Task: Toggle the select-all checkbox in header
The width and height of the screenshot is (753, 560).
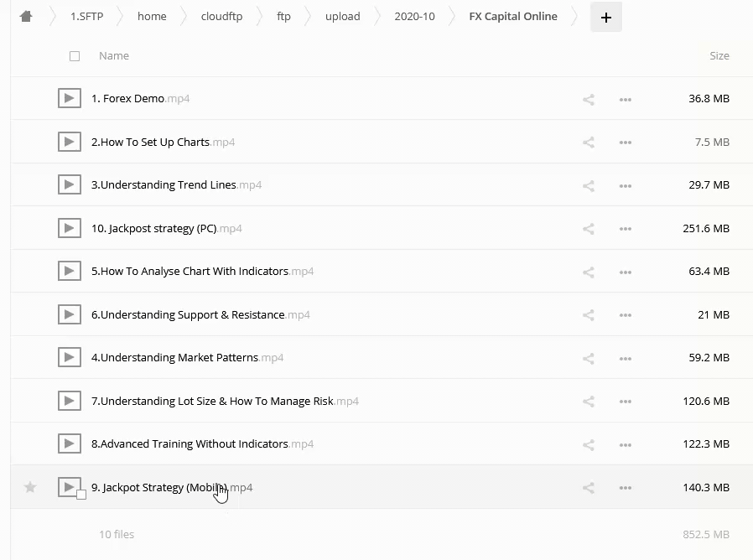Action: point(75,56)
